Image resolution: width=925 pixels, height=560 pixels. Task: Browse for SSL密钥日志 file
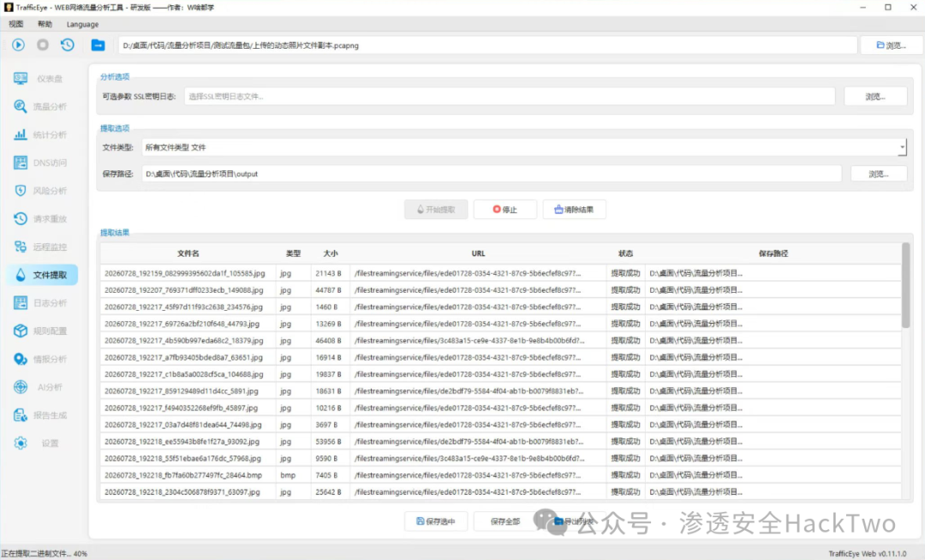pos(875,97)
